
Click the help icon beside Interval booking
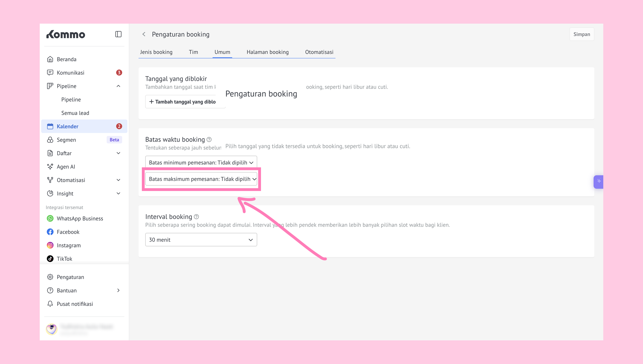pyautogui.click(x=196, y=217)
